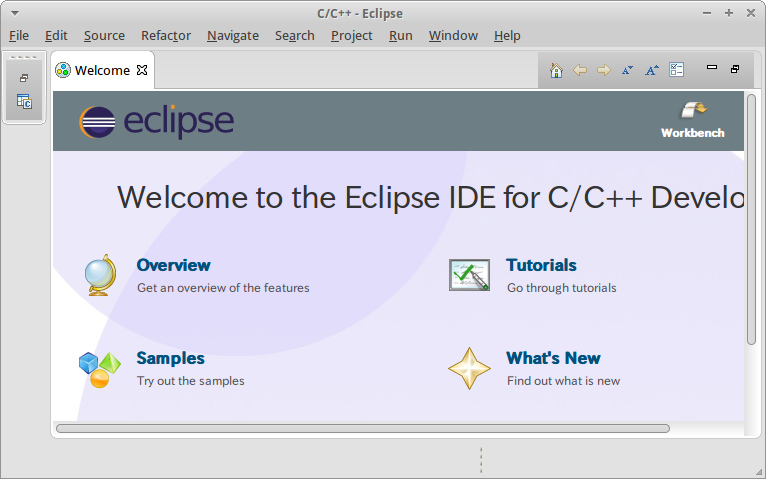Image resolution: width=766 pixels, height=479 pixels.
Task: Click the horizontal scrollbar of Welcome page
Action: (363, 429)
